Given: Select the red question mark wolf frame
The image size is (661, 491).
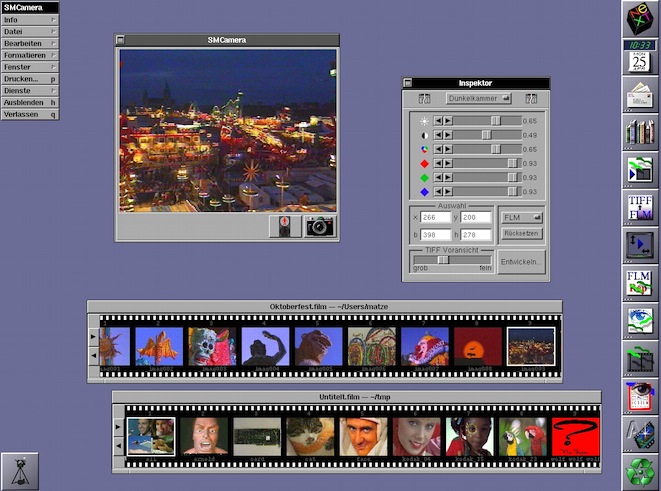Looking at the screenshot, I should coord(576,437).
